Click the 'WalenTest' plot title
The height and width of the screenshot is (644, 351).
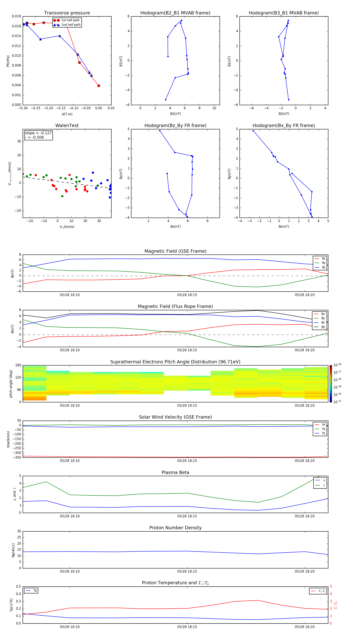[67, 125]
